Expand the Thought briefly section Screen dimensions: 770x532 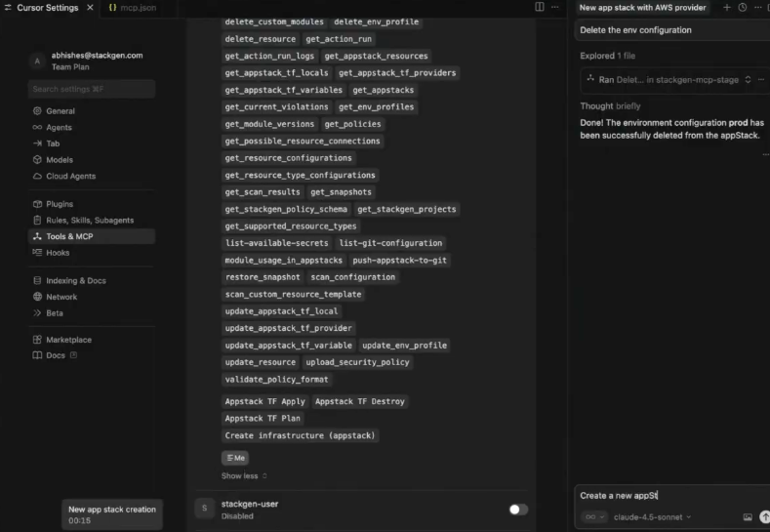click(610, 106)
